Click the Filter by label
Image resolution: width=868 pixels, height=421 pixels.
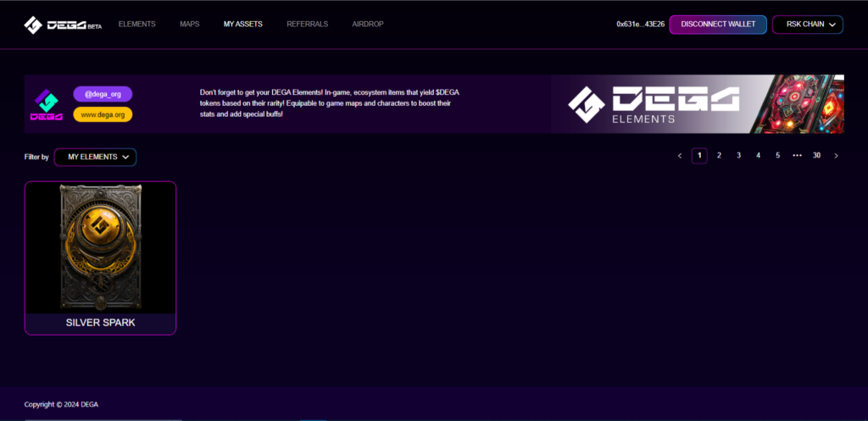coord(36,157)
